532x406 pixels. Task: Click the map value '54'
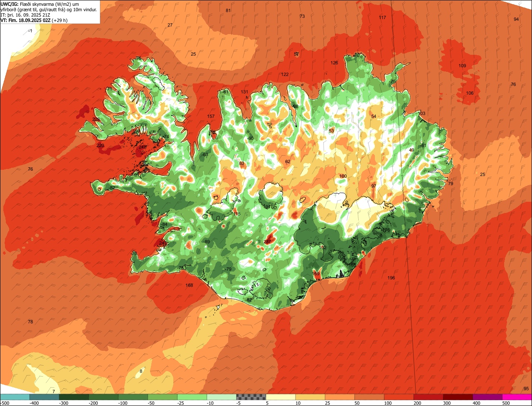pos(374,116)
